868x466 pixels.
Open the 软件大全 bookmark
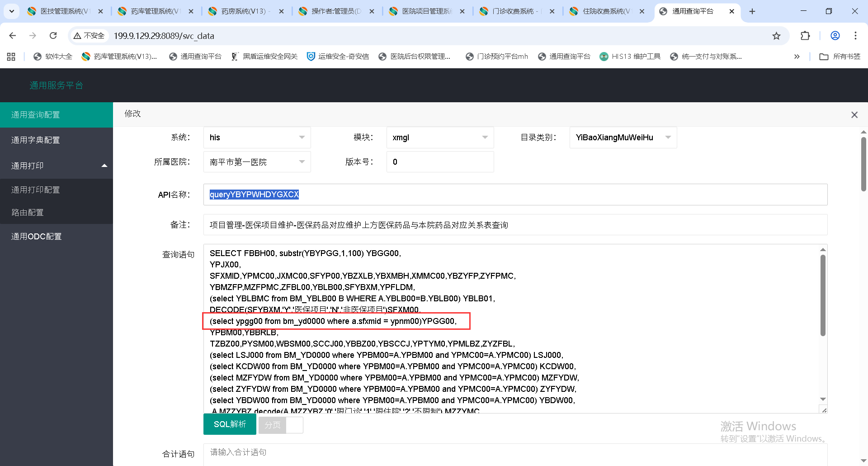tap(53, 57)
